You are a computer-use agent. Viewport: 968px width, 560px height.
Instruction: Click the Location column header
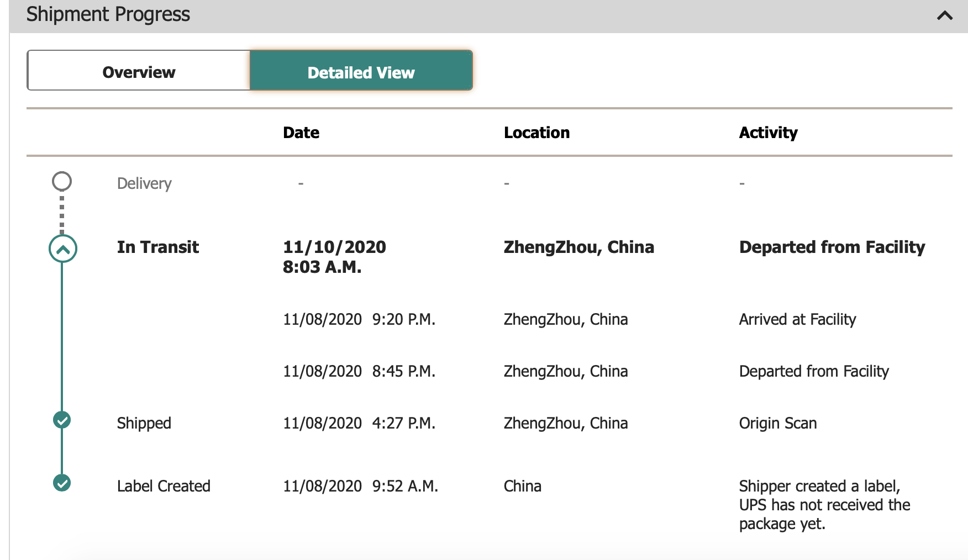[x=536, y=133]
